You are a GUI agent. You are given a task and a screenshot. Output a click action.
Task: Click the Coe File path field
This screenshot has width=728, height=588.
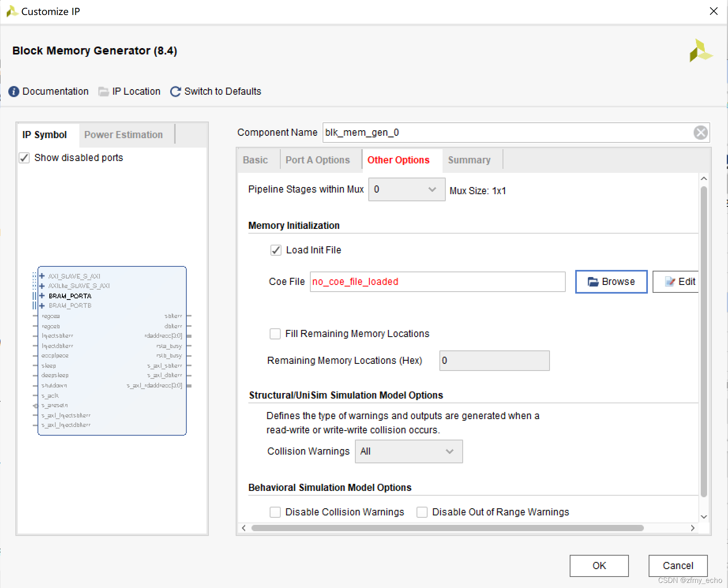[438, 282]
